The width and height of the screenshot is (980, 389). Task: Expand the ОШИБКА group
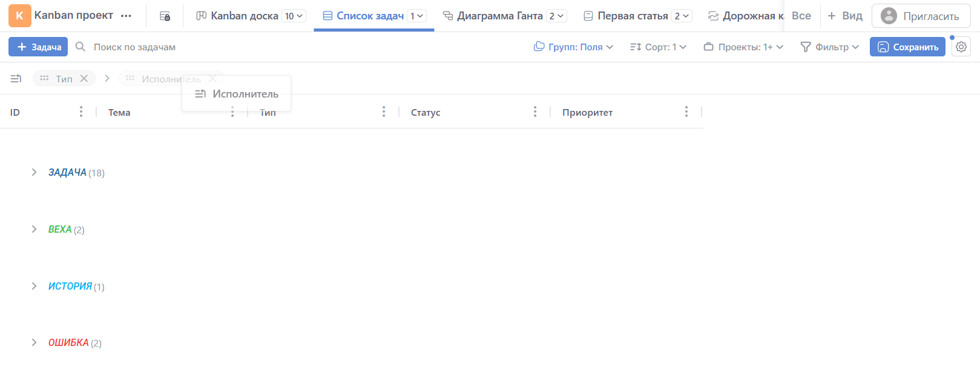[34, 342]
